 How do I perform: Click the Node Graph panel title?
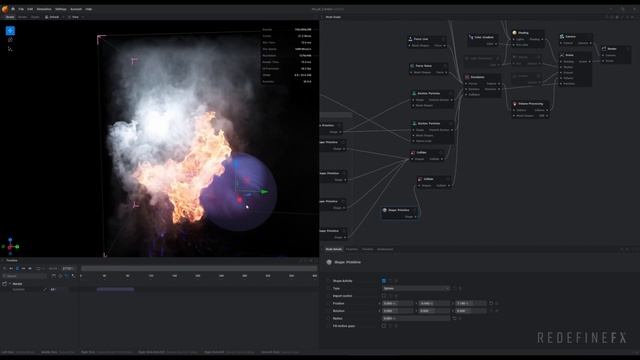[x=333, y=17]
